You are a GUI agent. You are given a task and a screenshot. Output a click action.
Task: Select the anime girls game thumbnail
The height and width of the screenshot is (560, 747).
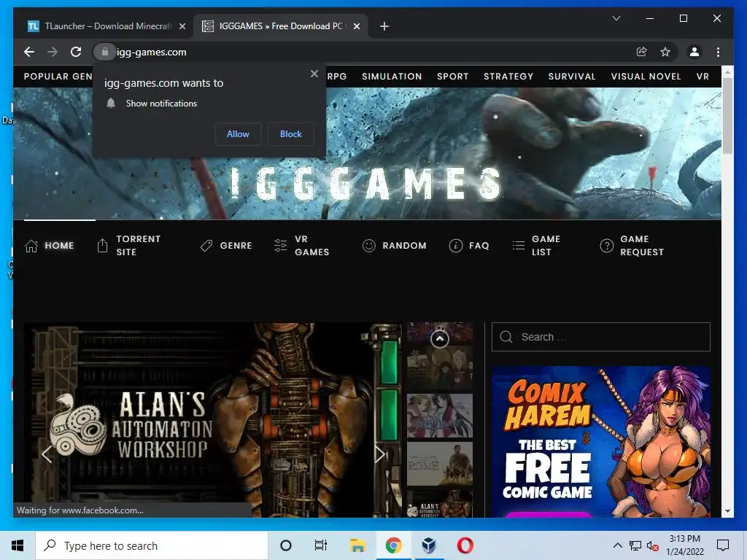[x=440, y=416]
